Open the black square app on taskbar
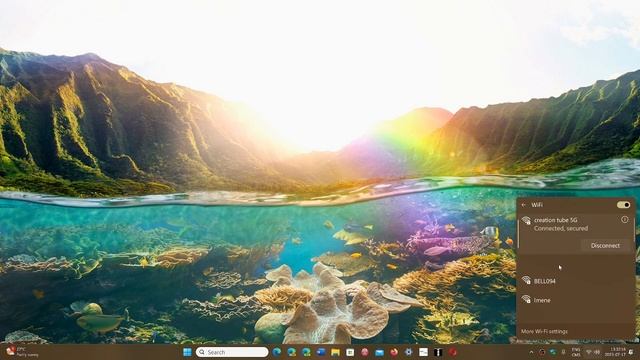640x360 pixels. pos(438,352)
